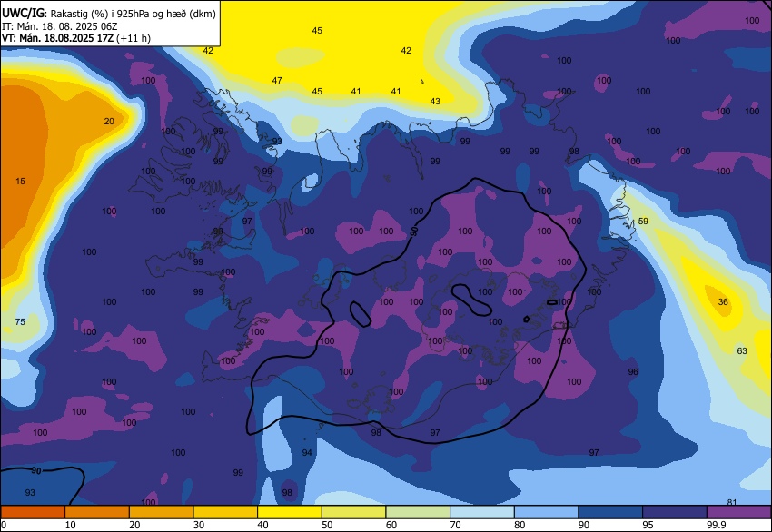Click the map value '43' in the yellow region
The image size is (772, 532).
coord(435,102)
